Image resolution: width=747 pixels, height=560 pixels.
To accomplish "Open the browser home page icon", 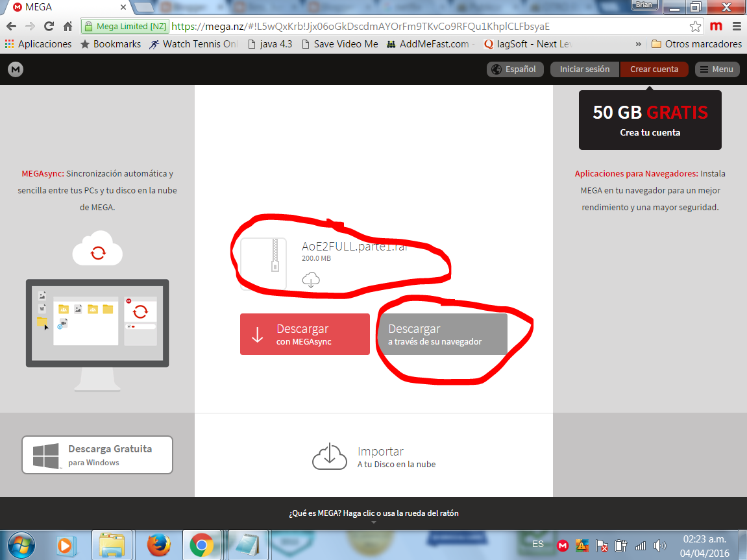I will [x=67, y=27].
